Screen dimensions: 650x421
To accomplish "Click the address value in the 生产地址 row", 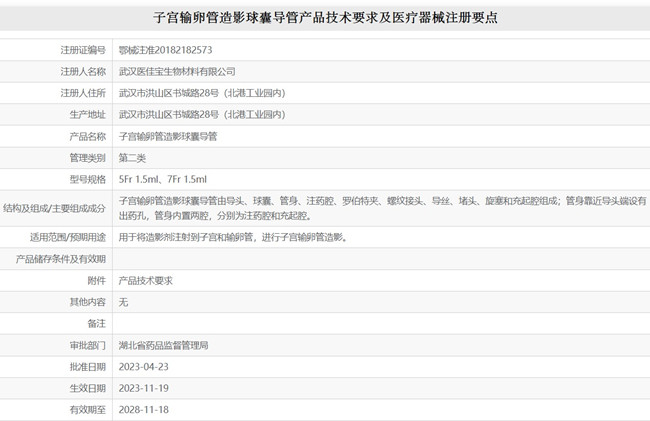I will 202,115.
